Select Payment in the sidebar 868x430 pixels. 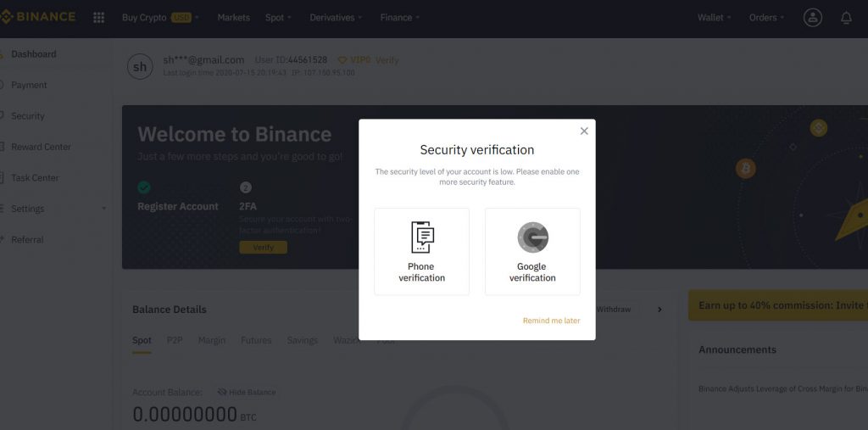click(29, 85)
